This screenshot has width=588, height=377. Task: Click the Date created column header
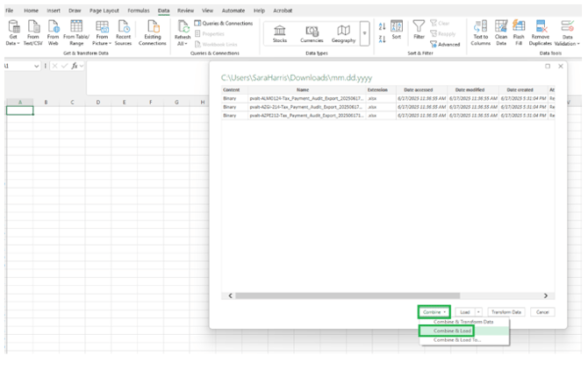click(524, 90)
